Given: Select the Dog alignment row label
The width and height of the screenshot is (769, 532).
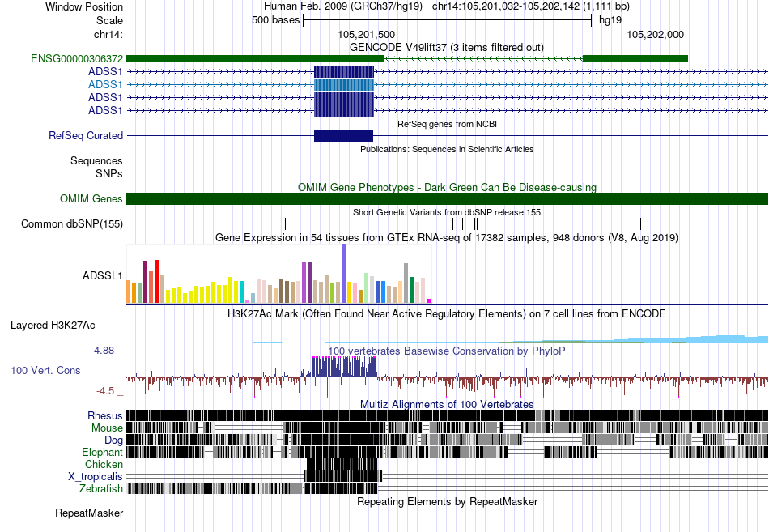Looking at the screenshot, I should [x=113, y=440].
